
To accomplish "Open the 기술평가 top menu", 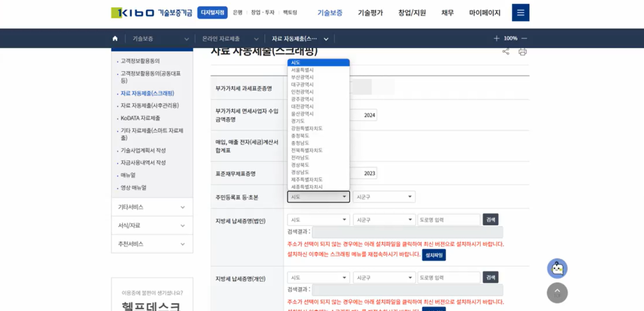I will [370, 13].
